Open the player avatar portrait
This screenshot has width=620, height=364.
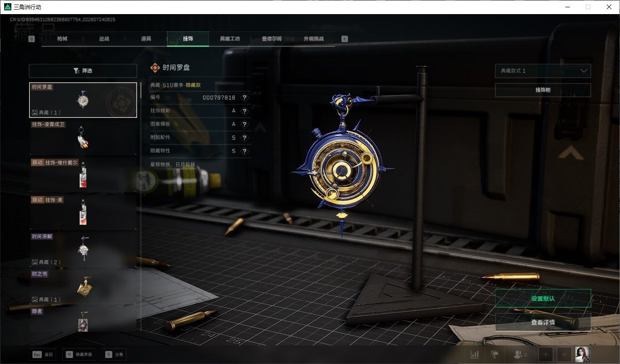click(x=583, y=354)
